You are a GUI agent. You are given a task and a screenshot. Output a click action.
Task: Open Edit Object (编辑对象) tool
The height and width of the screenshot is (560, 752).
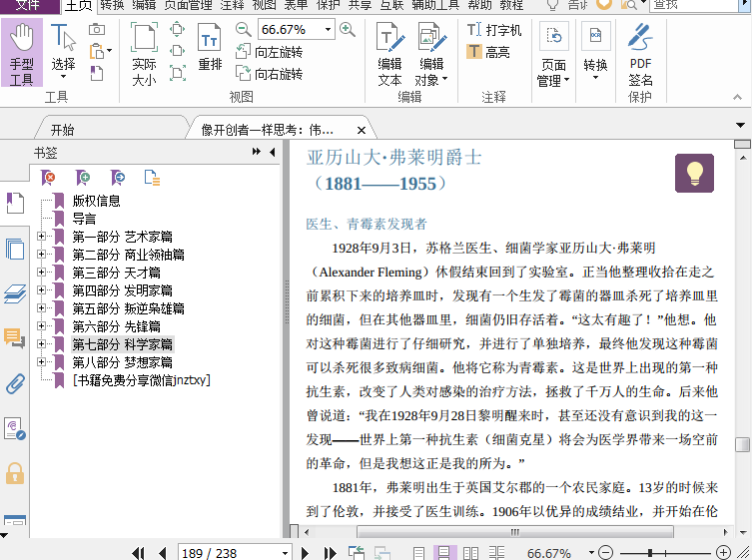[x=431, y=54]
